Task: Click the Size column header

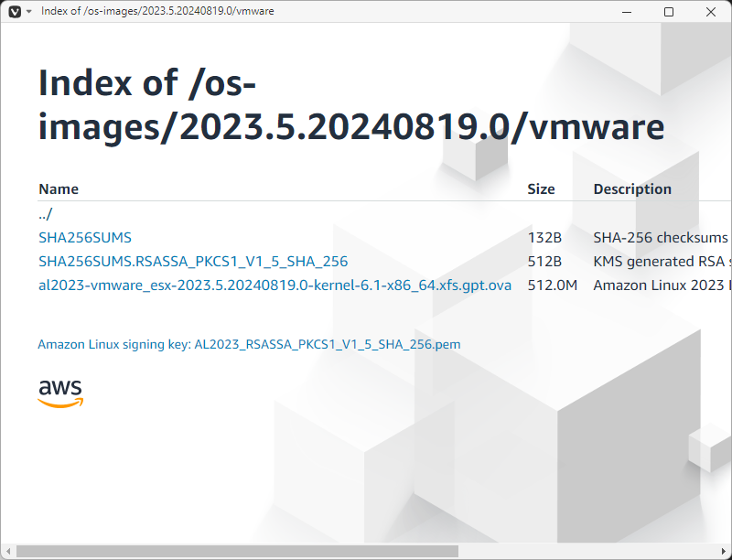Action: pos(541,189)
